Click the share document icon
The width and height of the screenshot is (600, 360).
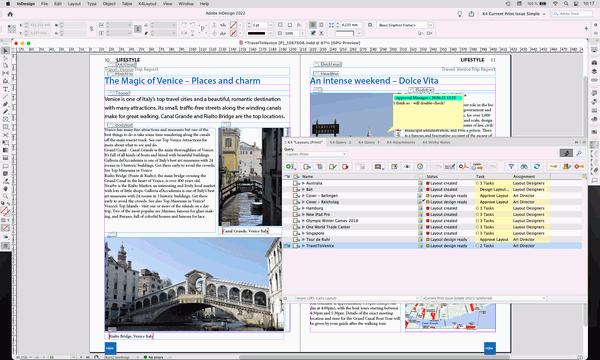point(471,14)
